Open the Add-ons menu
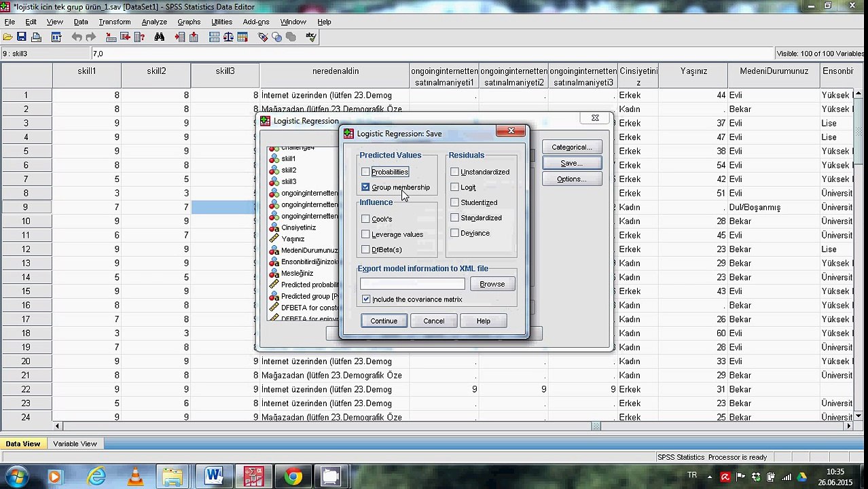 (x=256, y=22)
